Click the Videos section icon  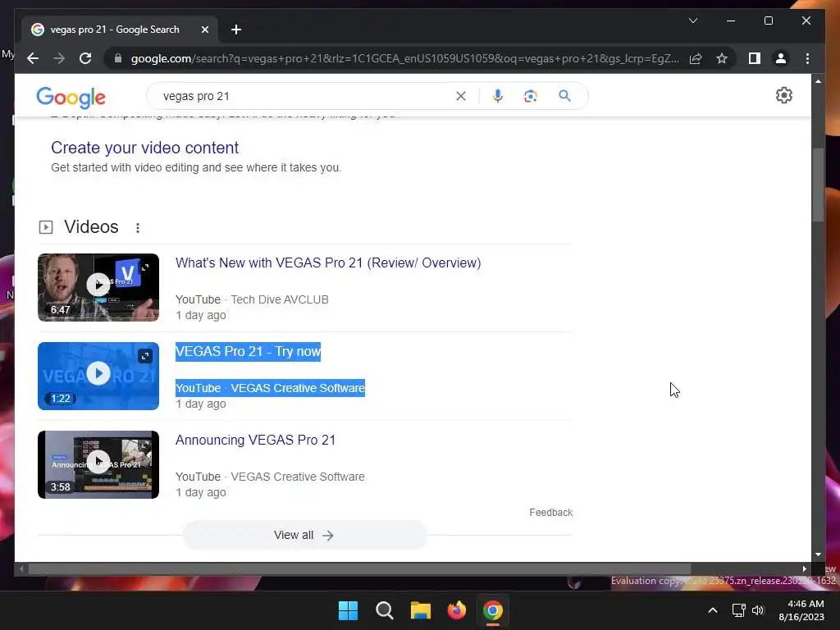(46, 227)
